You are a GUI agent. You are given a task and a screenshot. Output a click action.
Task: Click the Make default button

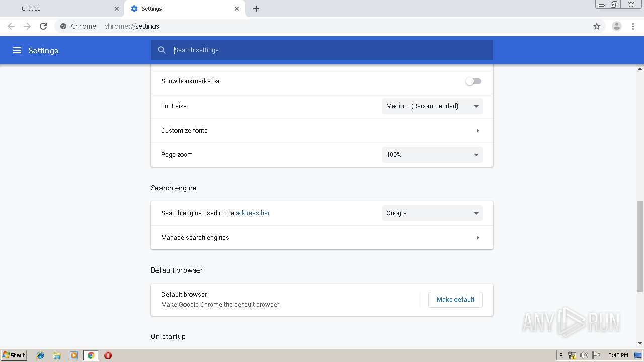(x=455, y=300)
